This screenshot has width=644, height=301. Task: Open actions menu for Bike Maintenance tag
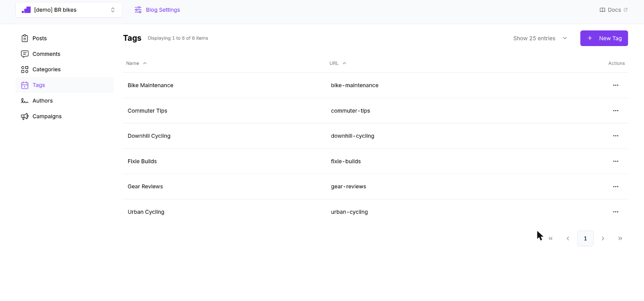point(615,85)
